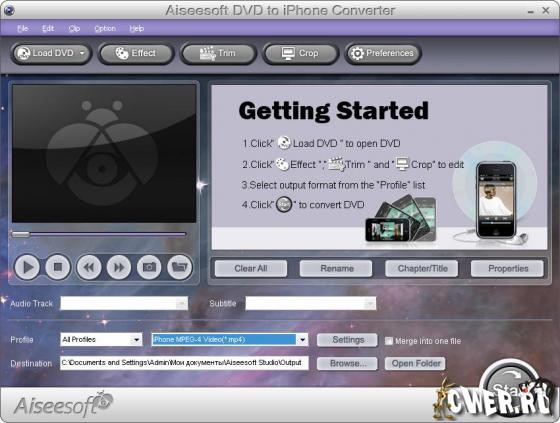Open the Option menu
Viewport: 560px width, 423px height.
click(x=105, y=29)
